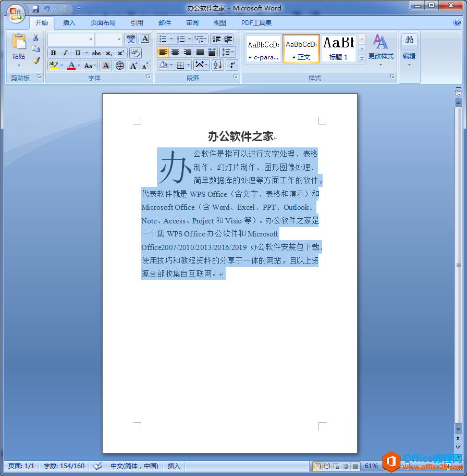Grow the font size with the large A
Viewport: 467px width, 476px height.
point(133,66)
